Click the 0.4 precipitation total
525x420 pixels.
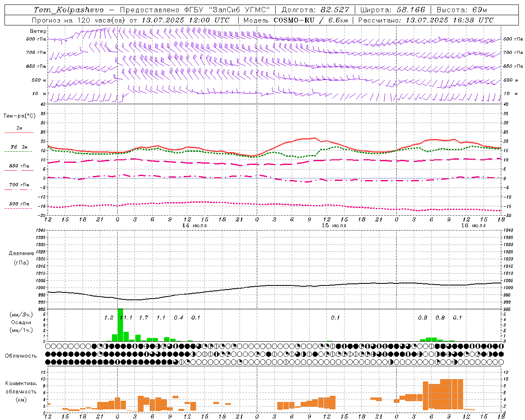[178, 318]
